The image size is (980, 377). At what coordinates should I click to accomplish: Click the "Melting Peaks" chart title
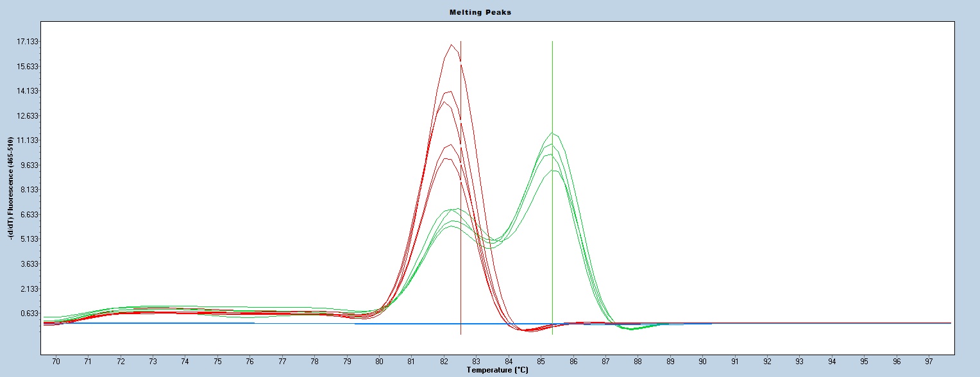[490, 12]
